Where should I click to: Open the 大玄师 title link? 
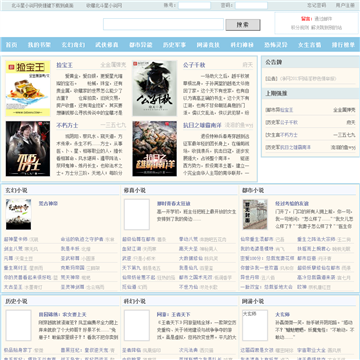click(x=282, y=314)
